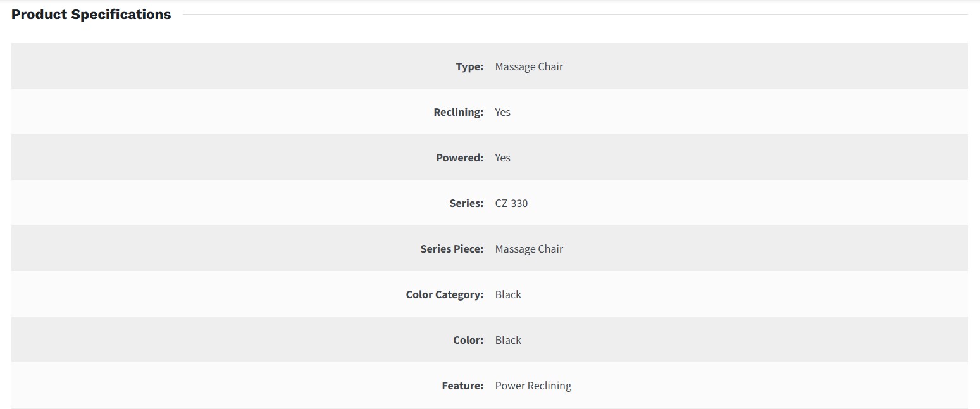Click the Black value beside Color Category

coord(508,294)
